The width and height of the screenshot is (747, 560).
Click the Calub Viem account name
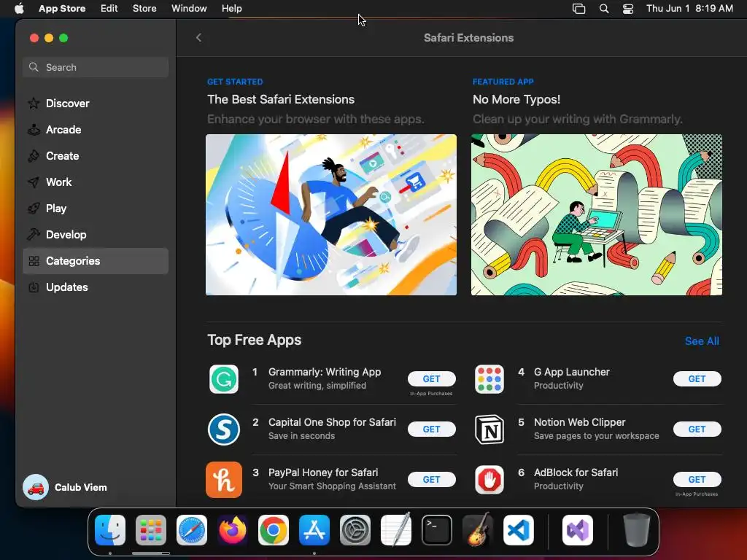(80, 487)
